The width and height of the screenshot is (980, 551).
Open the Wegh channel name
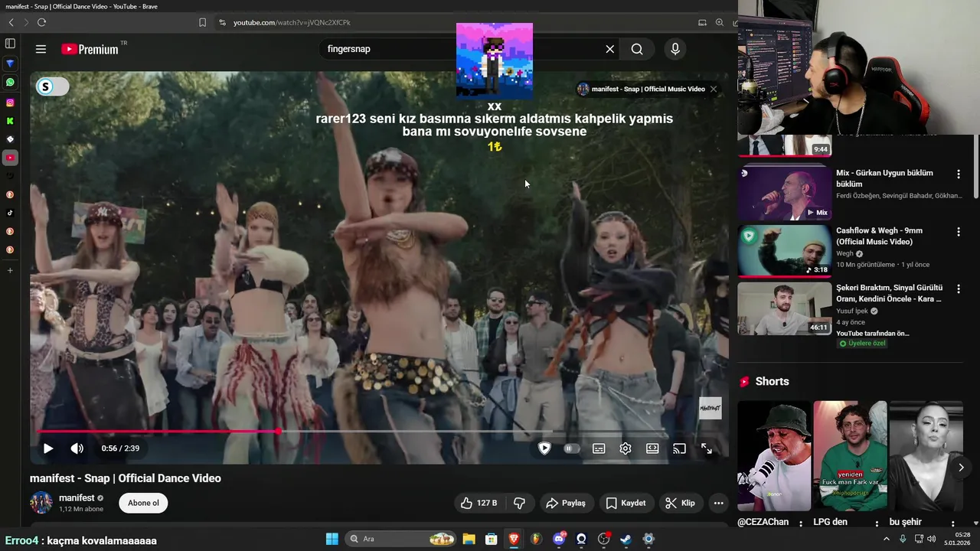tap(844, 254)
